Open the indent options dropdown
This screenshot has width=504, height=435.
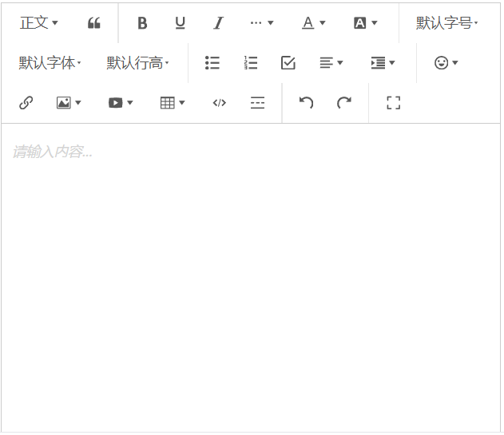click(383, 63)
